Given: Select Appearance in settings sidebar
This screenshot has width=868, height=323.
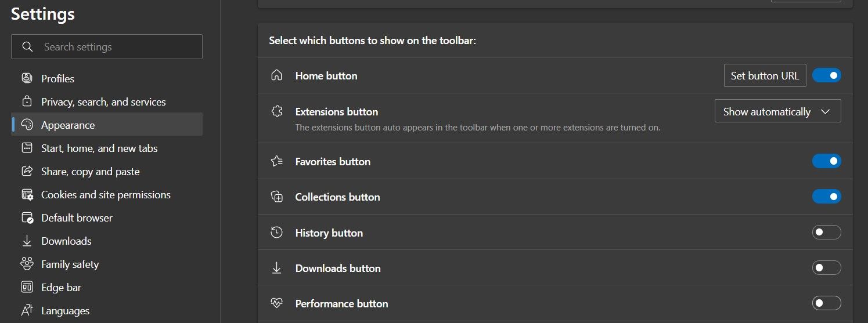Looking at the screenshot, I should coord(68,125).
